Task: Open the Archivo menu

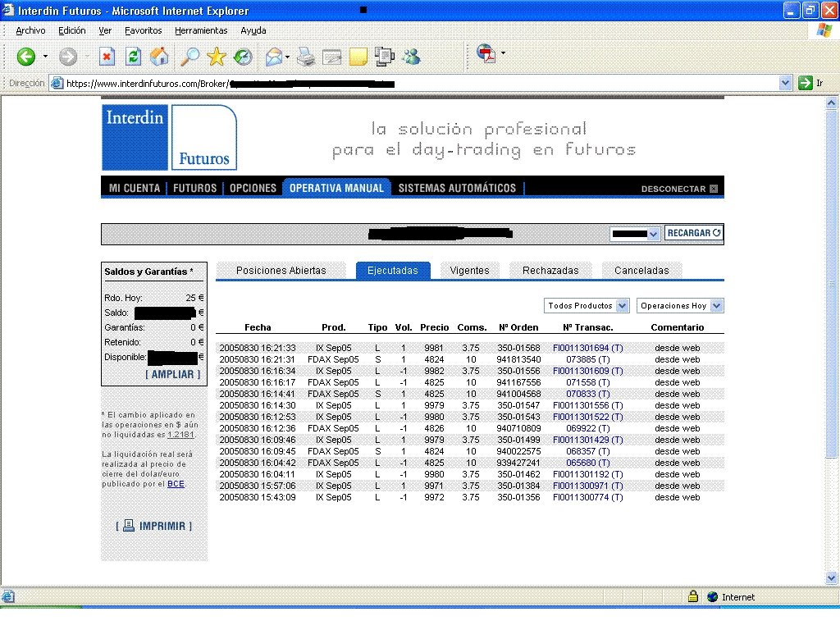Action: coord(30,30)
